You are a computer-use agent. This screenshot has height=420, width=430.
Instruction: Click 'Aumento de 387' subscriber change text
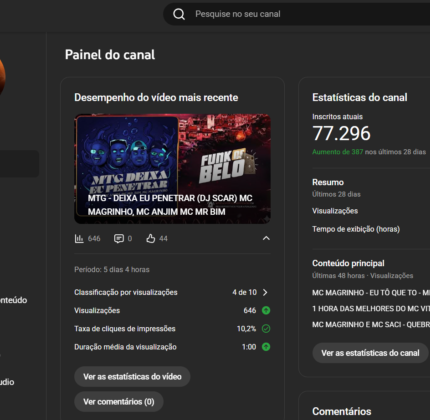tap(337, 152)
